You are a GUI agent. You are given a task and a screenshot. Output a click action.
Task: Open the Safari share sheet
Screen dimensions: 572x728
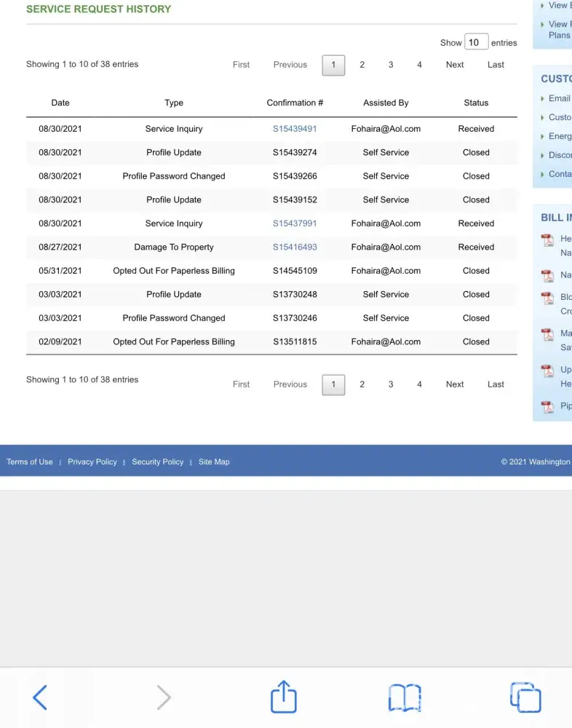(284, 697)
